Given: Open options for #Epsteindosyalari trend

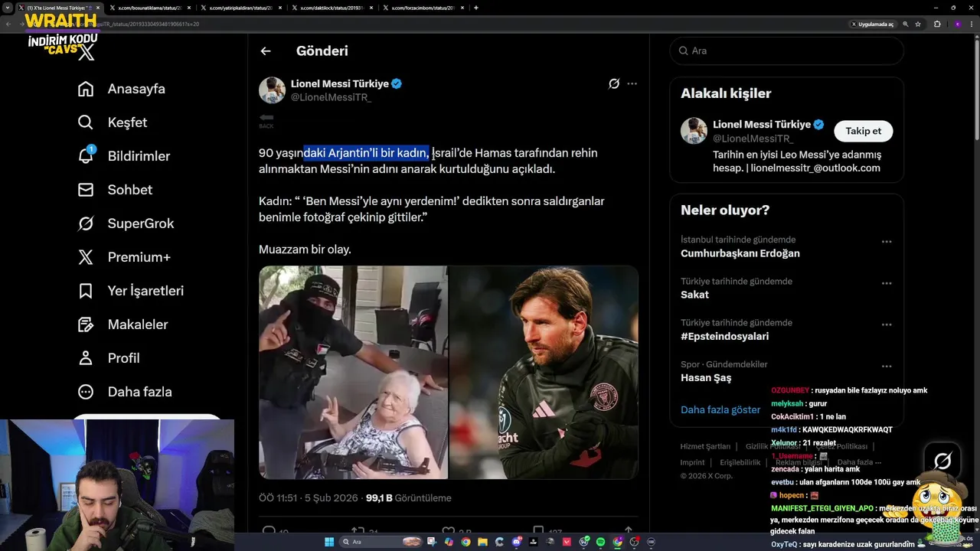Looking at the screenshot, I should point(887,324).
